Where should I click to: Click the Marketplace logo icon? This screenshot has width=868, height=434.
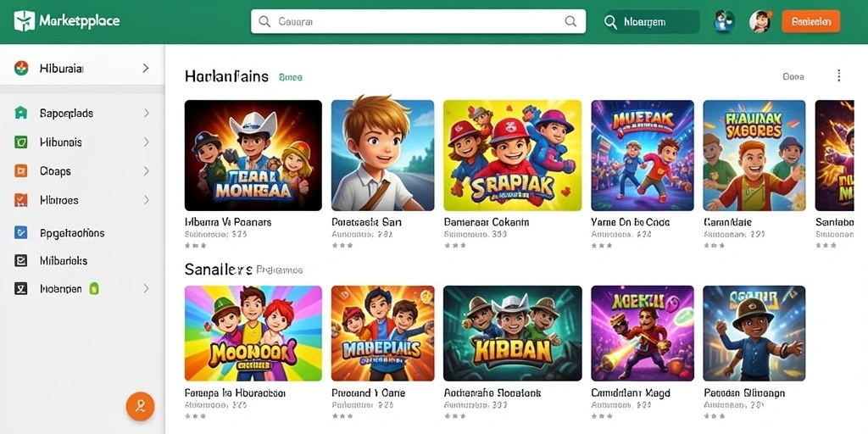[24, 21]
